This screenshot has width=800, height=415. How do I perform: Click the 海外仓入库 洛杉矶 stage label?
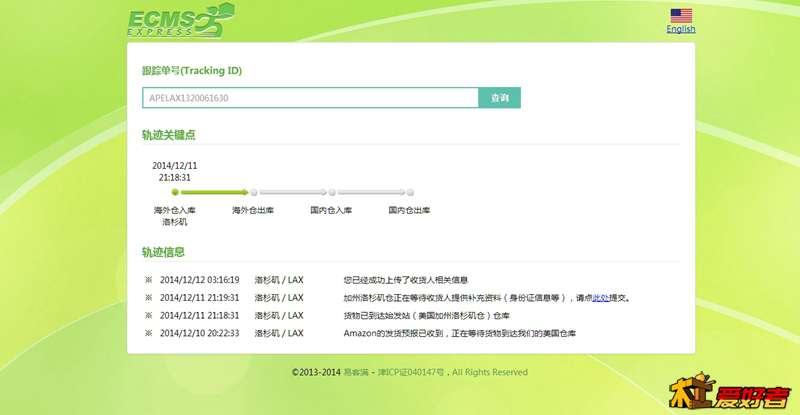coord(174,216)
